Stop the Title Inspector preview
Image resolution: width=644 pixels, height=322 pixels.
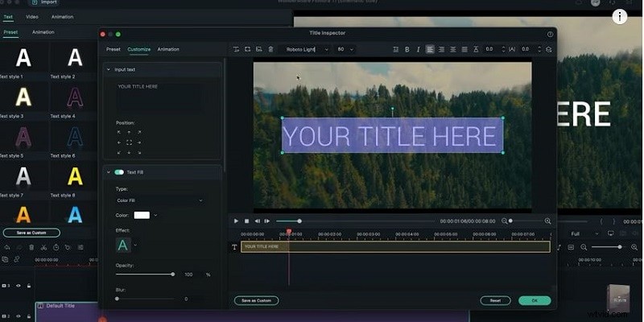click(x=247, y=221)
